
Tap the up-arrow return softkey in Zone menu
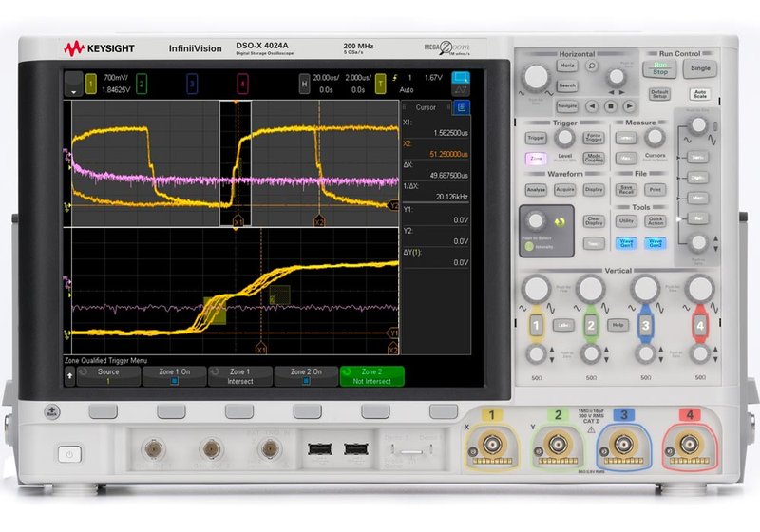(69, 376)
